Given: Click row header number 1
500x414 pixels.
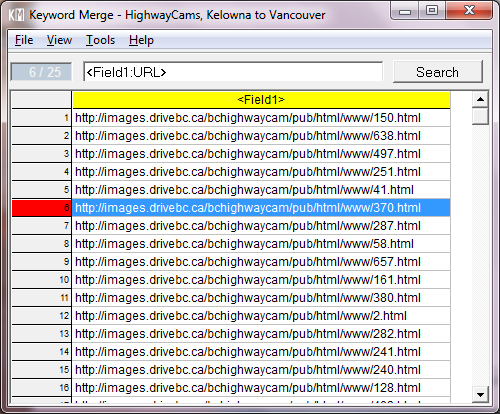Looking at the screenshot, I should [42, 118].
